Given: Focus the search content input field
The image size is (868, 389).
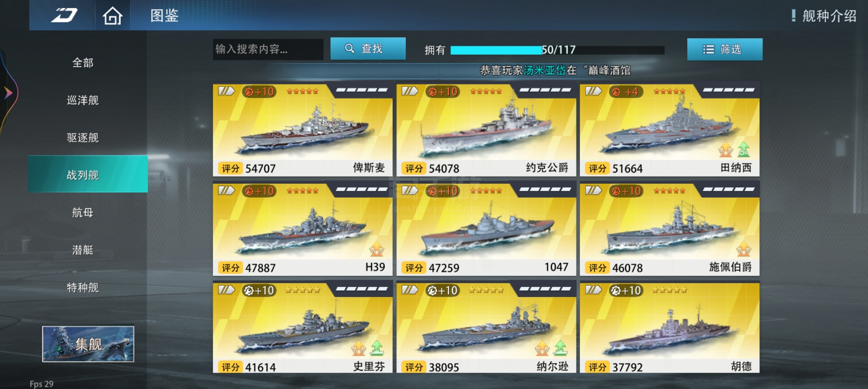Looking at the screenshot, I should point(268,49).
